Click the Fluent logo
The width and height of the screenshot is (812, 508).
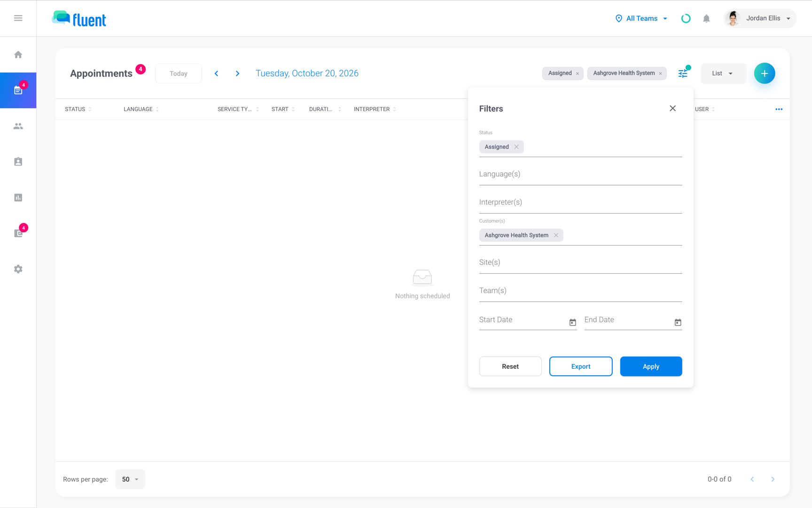[x=79, y=19]
